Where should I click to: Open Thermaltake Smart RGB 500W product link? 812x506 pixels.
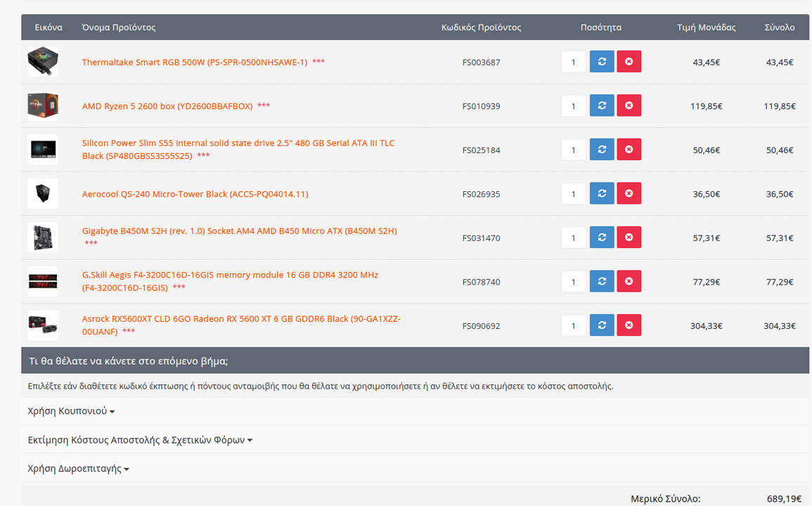[195, 62]
